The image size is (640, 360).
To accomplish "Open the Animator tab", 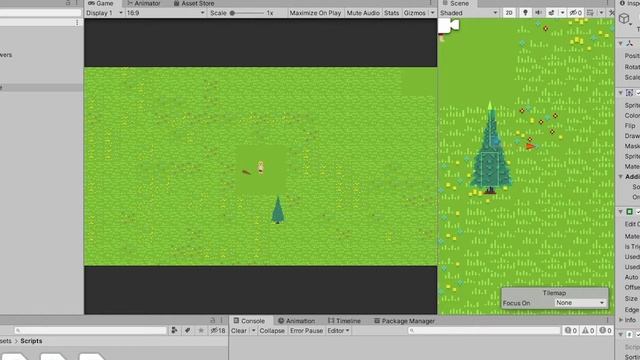I will tap(143, 3).
